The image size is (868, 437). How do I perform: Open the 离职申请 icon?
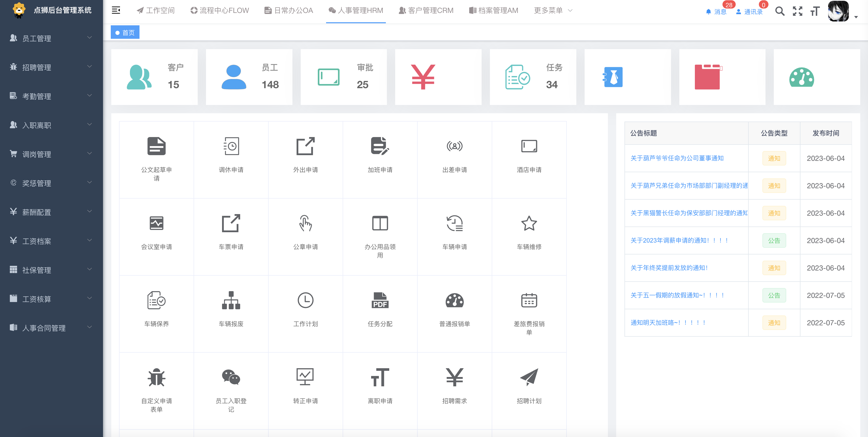(x=380, y=378)
